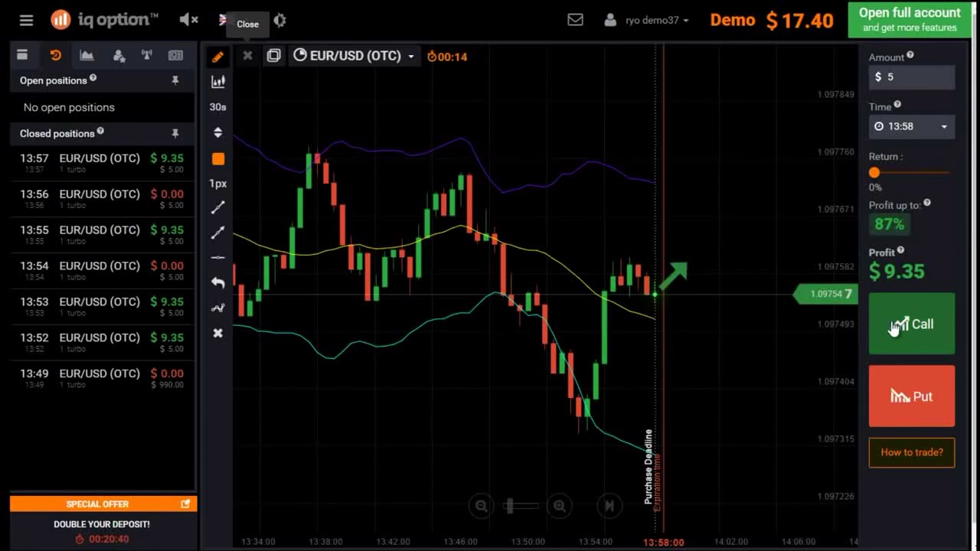Click the up-down arrows indicator icon

(218, 132)
